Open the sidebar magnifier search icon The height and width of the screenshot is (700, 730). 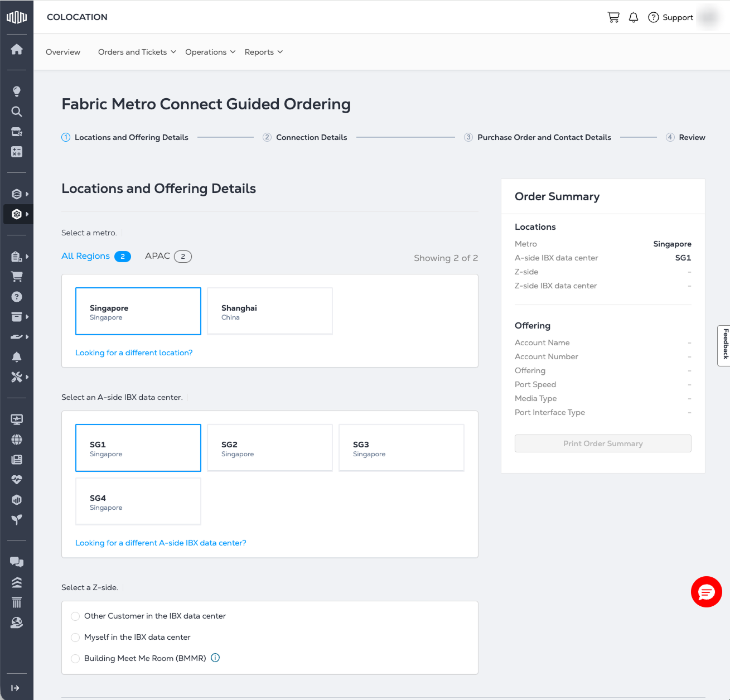[x=17, y=112]
